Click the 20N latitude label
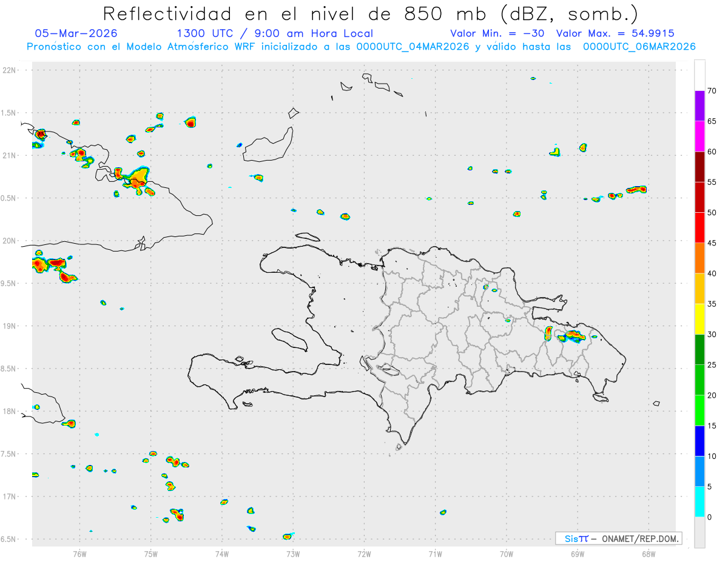The image size is (728, 562). pyautogui.click(x=10, y=241)
